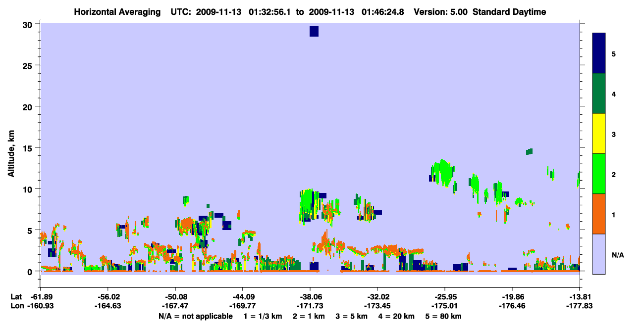
Task: Click longitude value -173.45
Action: (x=377, y=306)
